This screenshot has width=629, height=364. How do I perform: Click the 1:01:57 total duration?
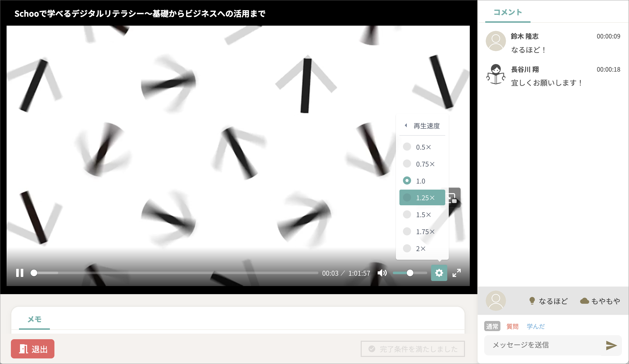point(359,273)
